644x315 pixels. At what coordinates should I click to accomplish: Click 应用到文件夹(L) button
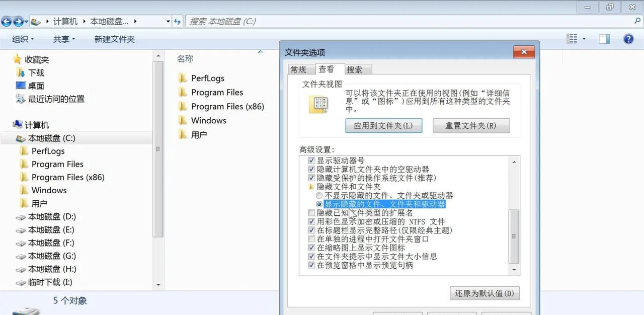tap(383, 125)
